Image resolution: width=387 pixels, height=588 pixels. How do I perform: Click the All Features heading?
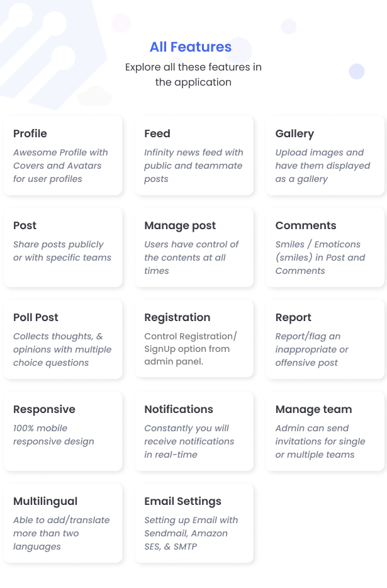[x=191, y=47]
